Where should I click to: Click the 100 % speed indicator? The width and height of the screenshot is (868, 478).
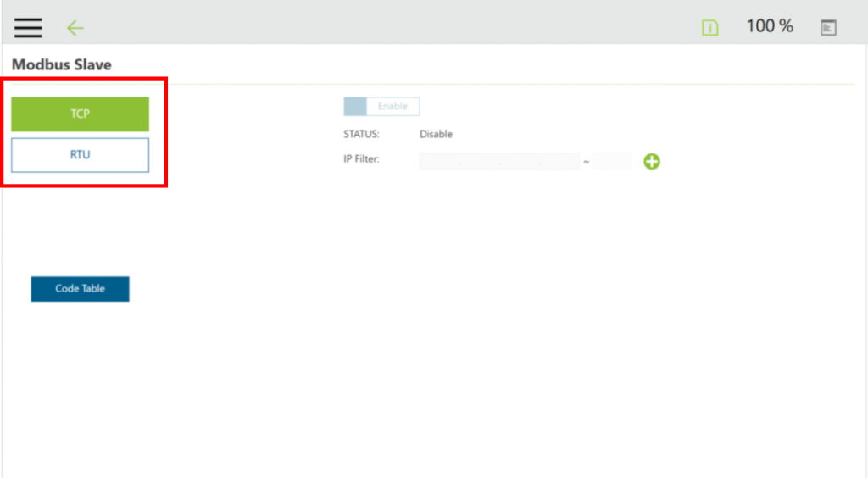coord(769,26)
